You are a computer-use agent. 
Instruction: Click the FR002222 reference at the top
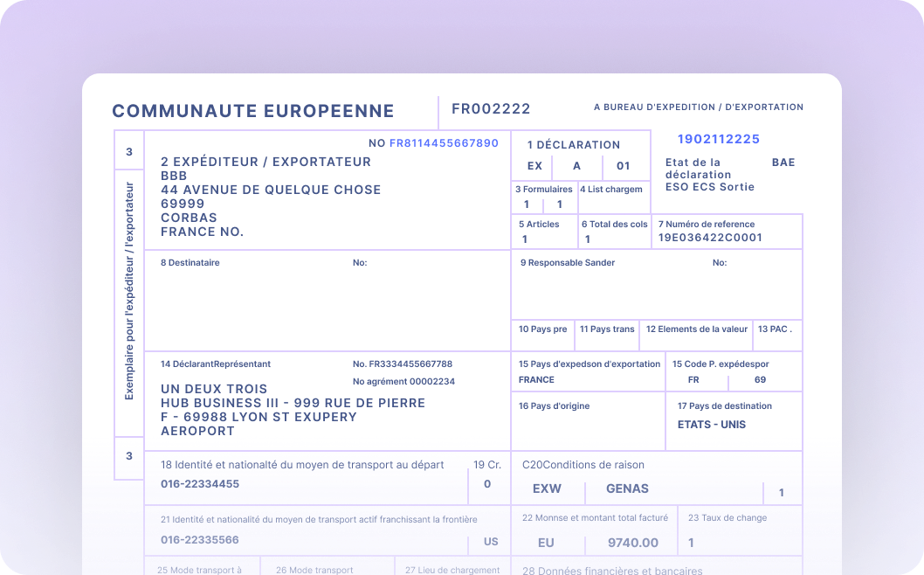point(490,108)
